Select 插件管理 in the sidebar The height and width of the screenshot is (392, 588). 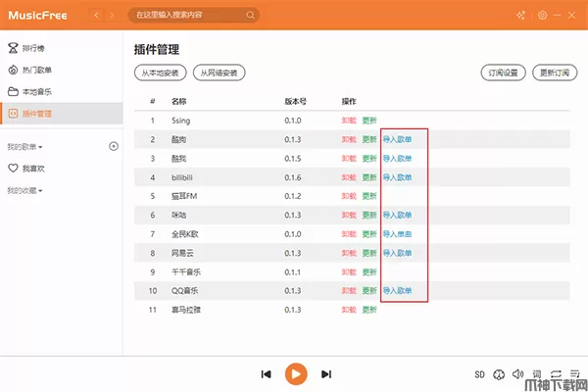tap(62, 114)
